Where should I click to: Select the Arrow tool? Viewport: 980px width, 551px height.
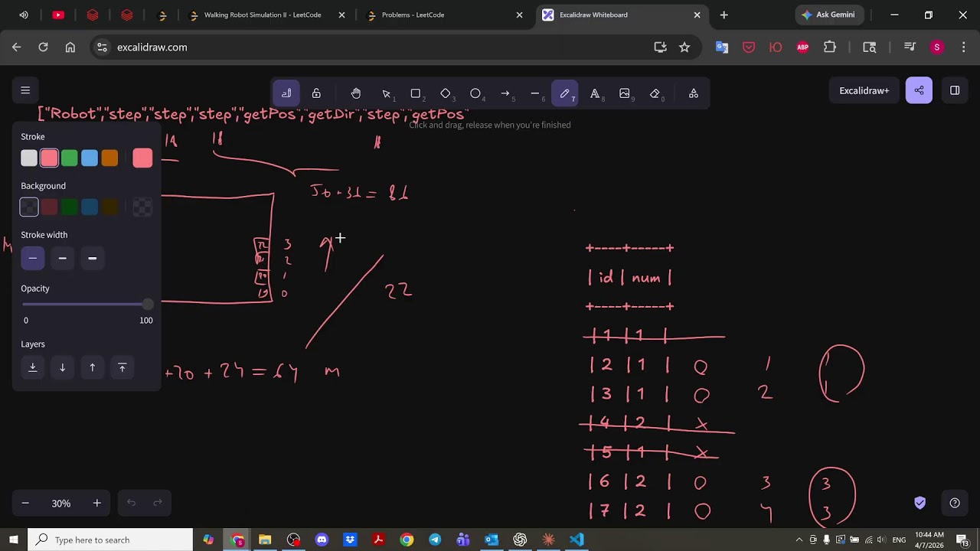coord(505,93)
